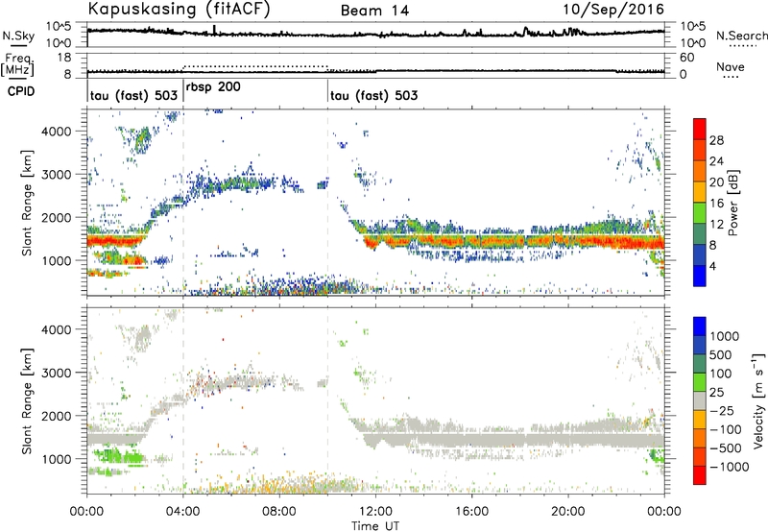Click the 20:00 time tick label
Screen dimensions: 768x532
(x=567, y=512)
